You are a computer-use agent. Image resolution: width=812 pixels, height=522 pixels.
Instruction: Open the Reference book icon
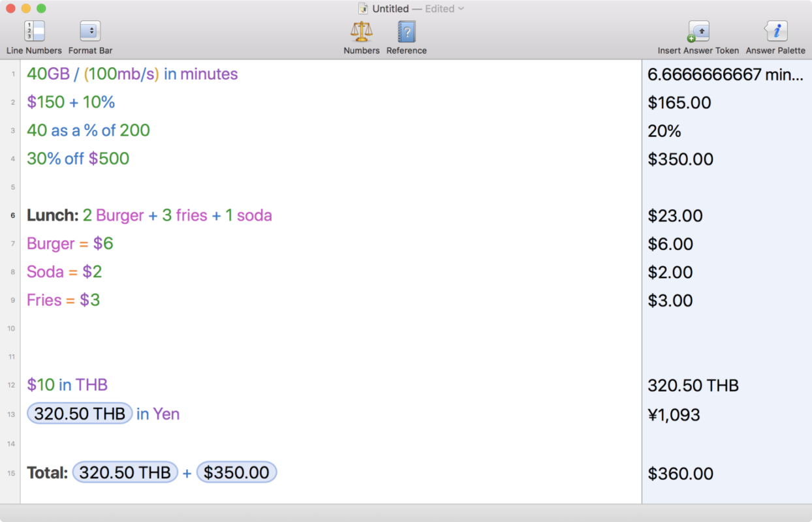(x=406, y=31)
